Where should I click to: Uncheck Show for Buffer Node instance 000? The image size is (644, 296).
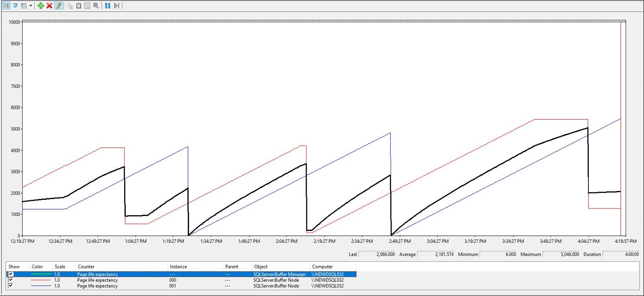11,280
